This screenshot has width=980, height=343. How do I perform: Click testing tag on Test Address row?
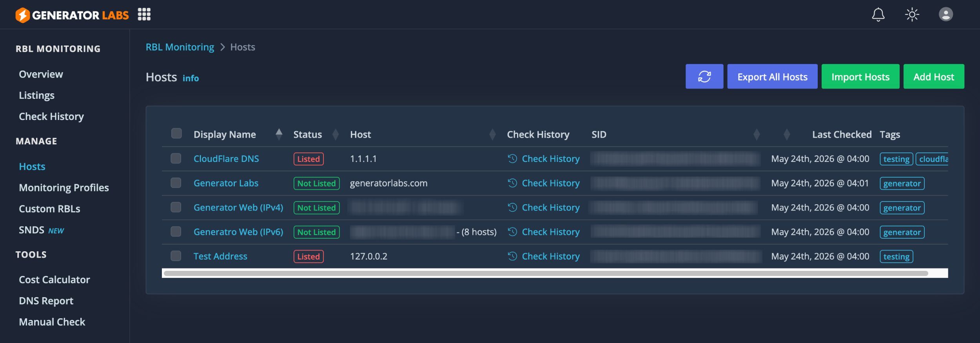896,256
